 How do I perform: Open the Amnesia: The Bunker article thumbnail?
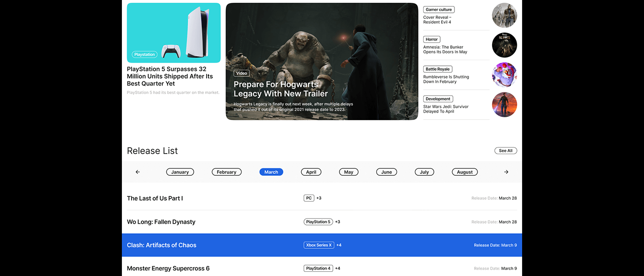pos(504,45)
